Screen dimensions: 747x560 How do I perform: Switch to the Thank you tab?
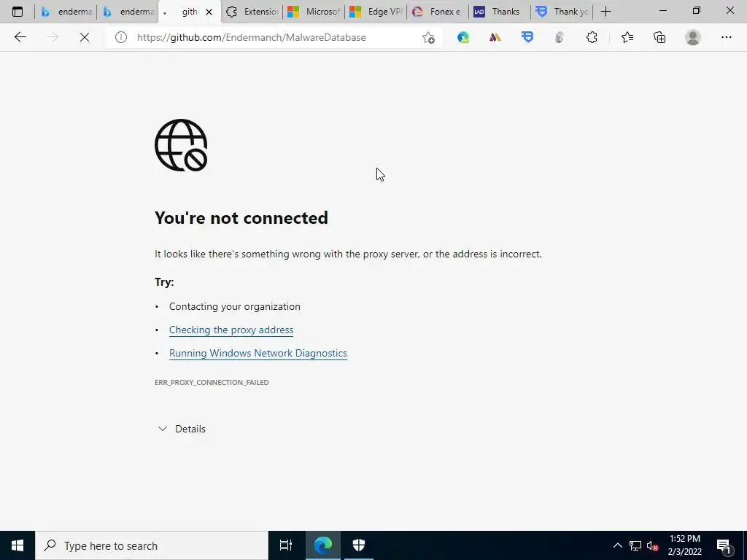[561, 12]
